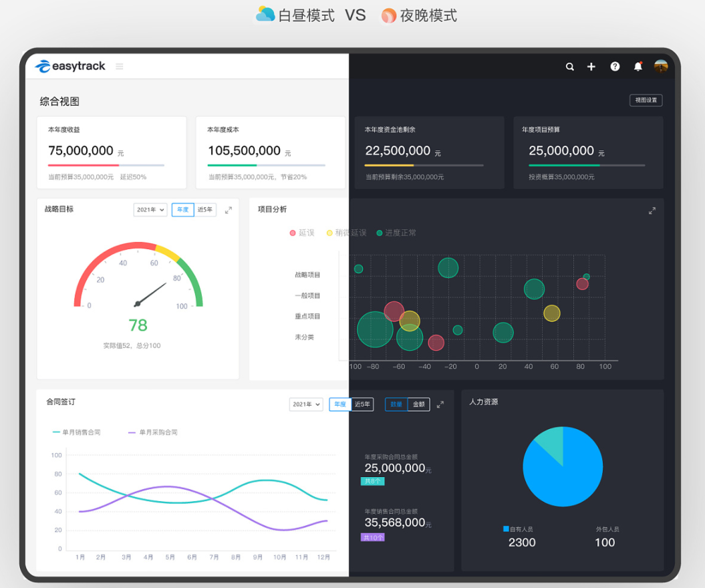This screenshot has height=588, width=705.
Task: Click the 75,000,000 revenue value
Action: tap(81, 150)
